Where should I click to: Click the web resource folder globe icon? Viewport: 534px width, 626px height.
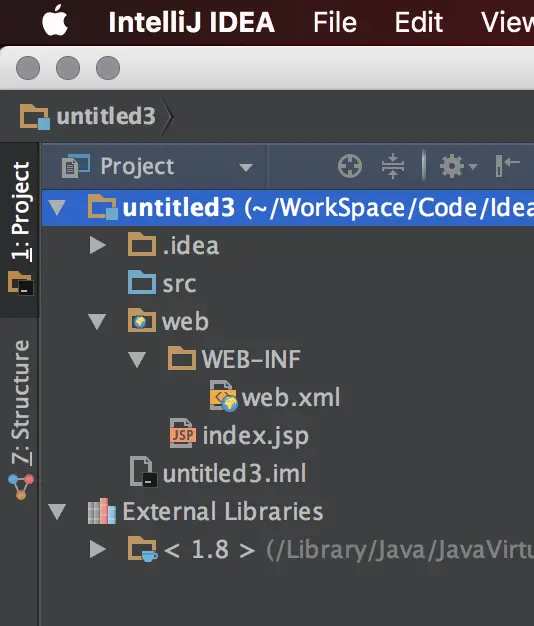pos(142,320)
